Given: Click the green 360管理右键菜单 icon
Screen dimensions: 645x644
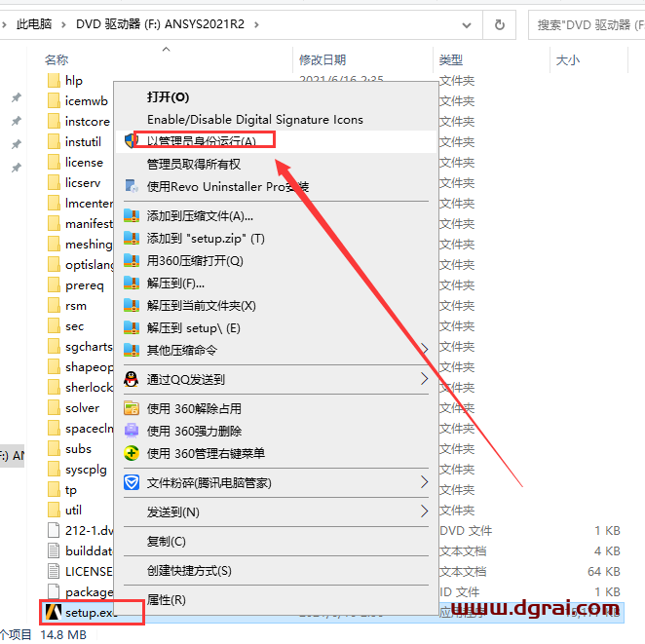Looking at the screenshot, I should (132, 453).
